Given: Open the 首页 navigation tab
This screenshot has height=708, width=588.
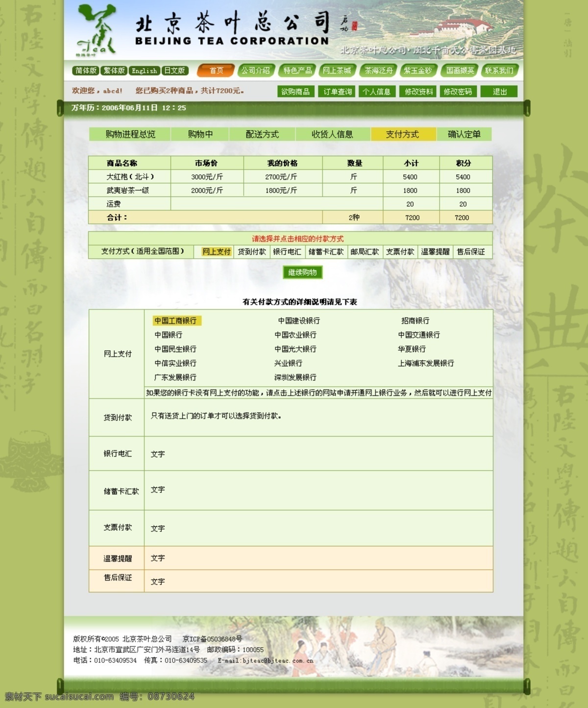Looking at the screenshot, I should 216,71.
